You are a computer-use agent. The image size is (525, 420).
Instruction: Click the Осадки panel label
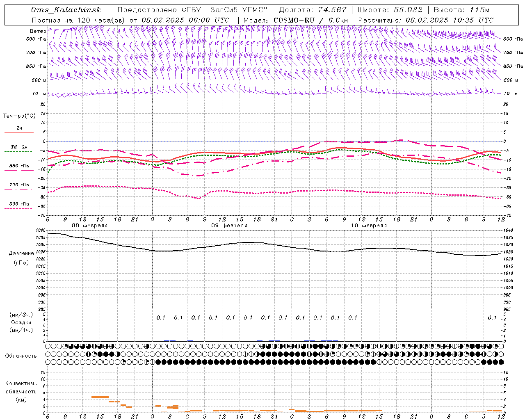click(x=21, y=322)
